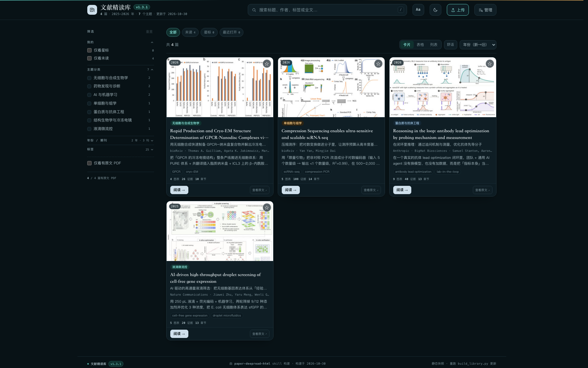Image resolution: width=588 pixels, height=368 pixels.
Task: Click 阅读 on the AI-driven droplet screening card
Action: [x=179, y=334]
